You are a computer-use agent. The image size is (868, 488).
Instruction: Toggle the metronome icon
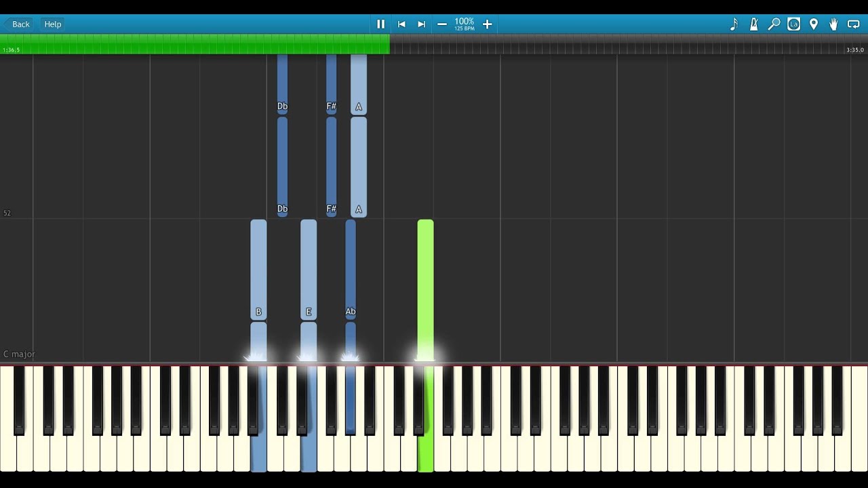pyautogui.click(x=753, y=24)
